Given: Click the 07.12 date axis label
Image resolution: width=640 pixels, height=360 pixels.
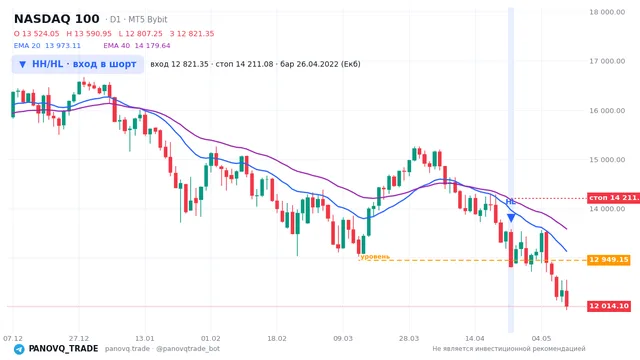Looking at the screenshot, I should tap(13, 338).
